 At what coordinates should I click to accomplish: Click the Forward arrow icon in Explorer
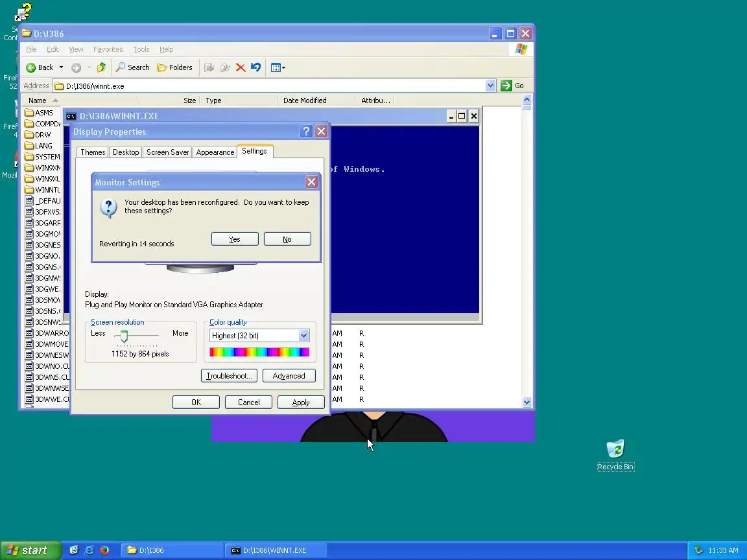(x=76, y=67)
